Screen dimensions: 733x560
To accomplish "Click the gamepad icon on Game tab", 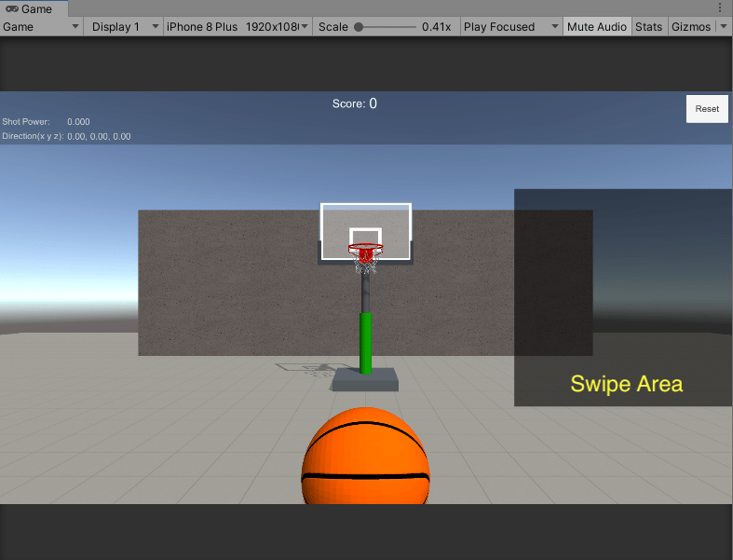I will [12, 9].
